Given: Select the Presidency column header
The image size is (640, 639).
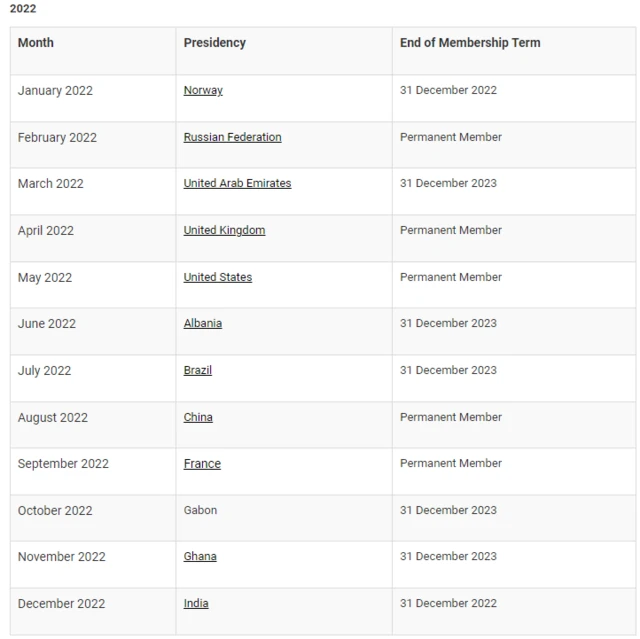Looking at the screenshot, I should point(214,43).
